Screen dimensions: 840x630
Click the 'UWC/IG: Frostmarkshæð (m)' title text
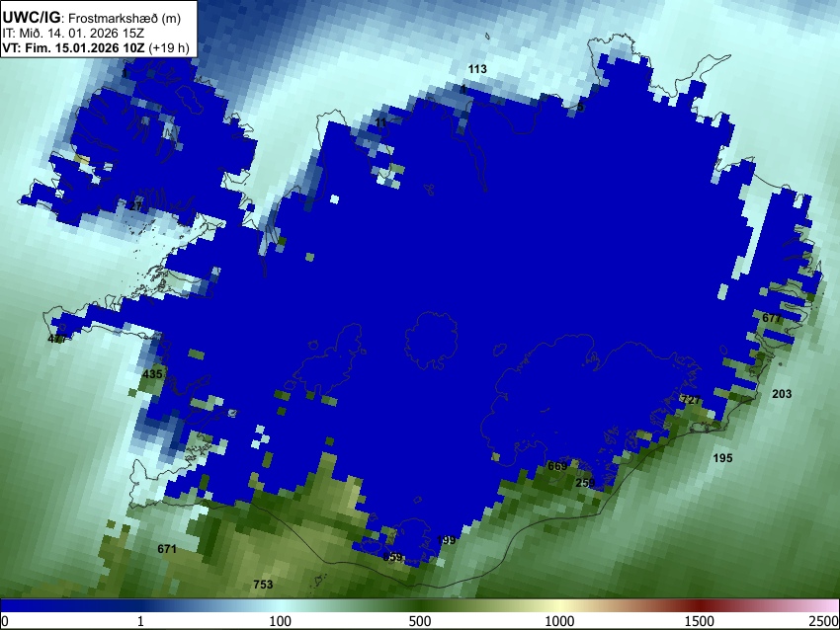click(x=92, y=18)
